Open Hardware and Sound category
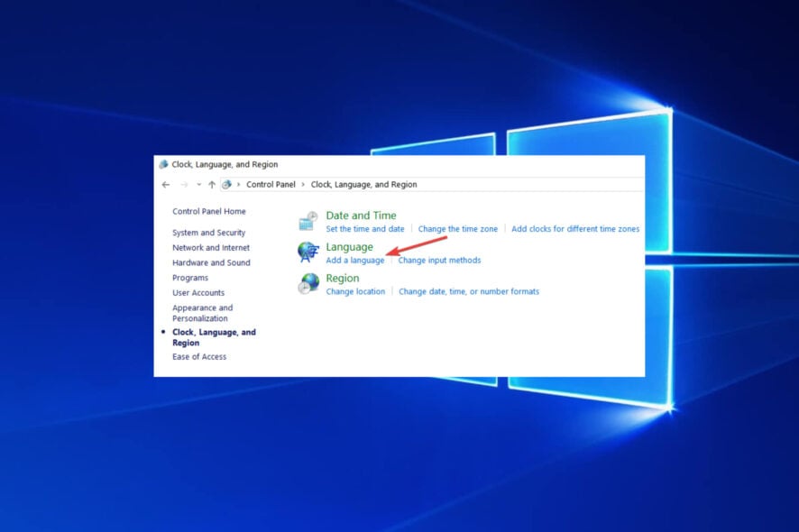The image size is (799, 532). pos(211,263)
